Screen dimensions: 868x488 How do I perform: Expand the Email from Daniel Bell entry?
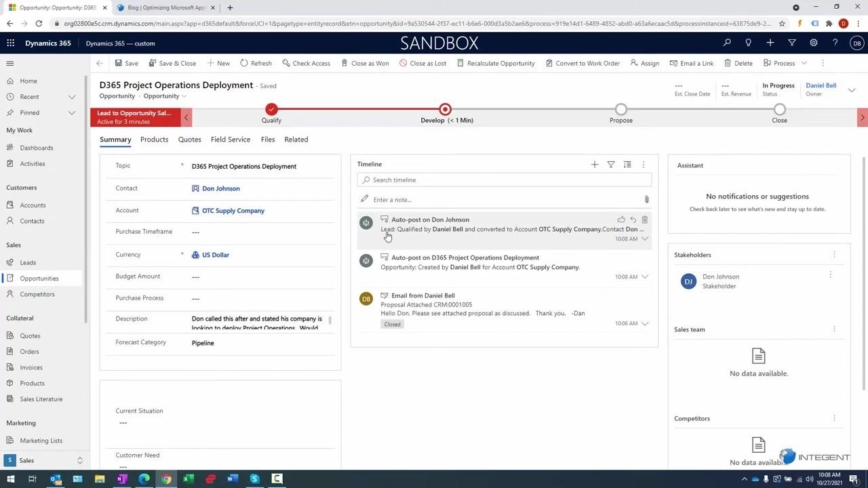(645, 323)
